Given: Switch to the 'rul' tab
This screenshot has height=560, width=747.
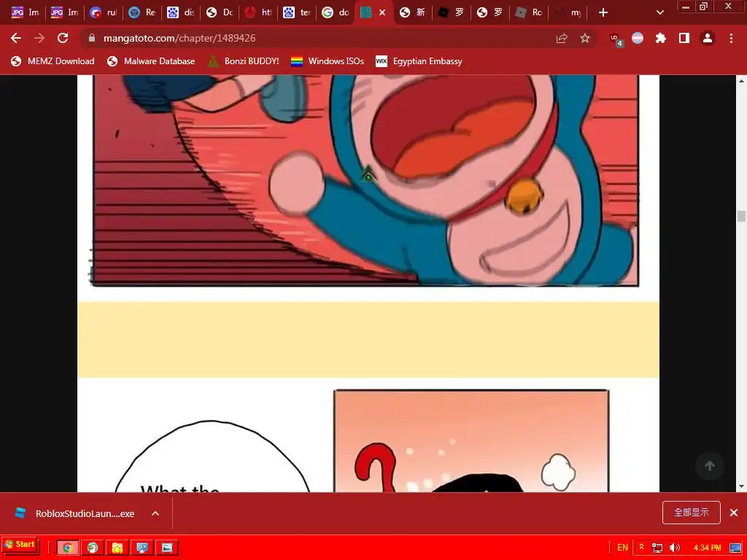Looking at the screenshot, I should pos(104,12).
